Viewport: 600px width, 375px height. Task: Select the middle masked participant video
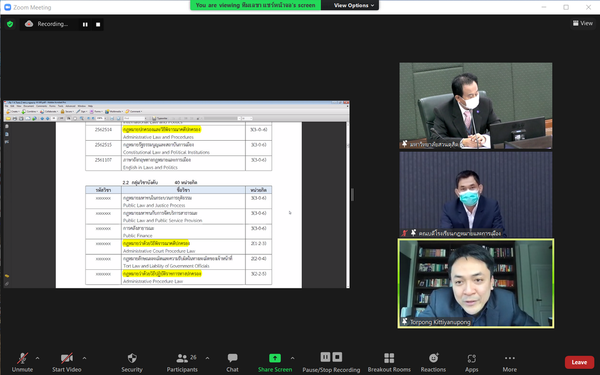tap(476, 194)
